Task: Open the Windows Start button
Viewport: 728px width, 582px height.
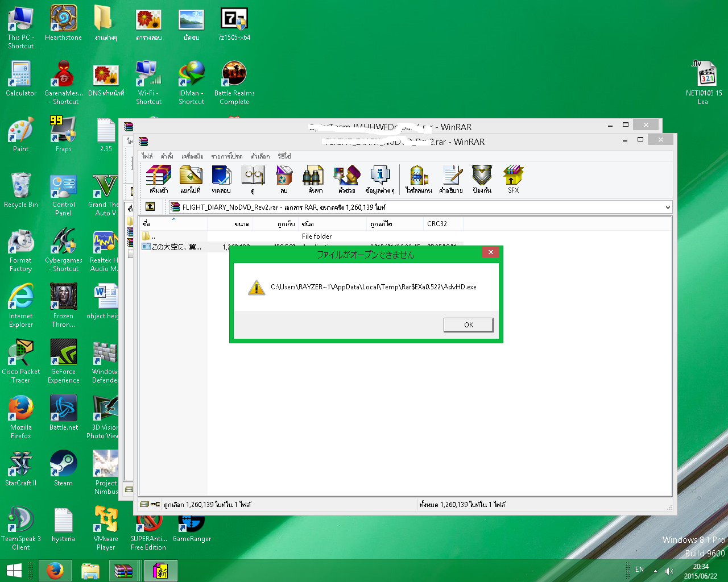Action: pyautogui.click(x=14, y=571)
